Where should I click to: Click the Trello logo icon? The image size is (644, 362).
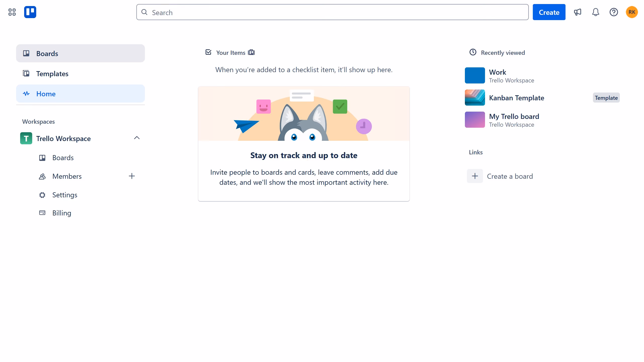pyautogui.click(x=30, y=12)
